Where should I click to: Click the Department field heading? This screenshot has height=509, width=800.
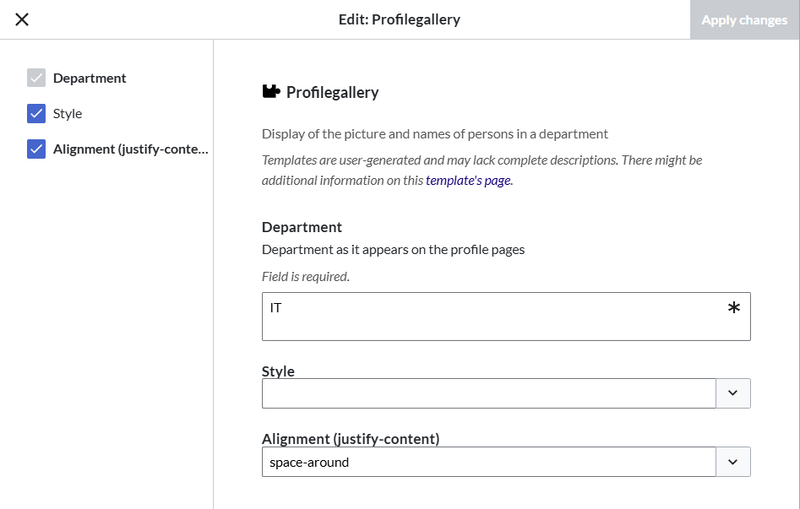(x=302, y=227)
